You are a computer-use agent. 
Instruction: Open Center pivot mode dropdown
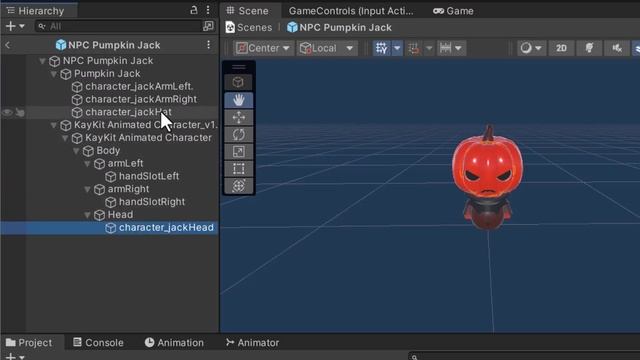[x=263, y=48]
